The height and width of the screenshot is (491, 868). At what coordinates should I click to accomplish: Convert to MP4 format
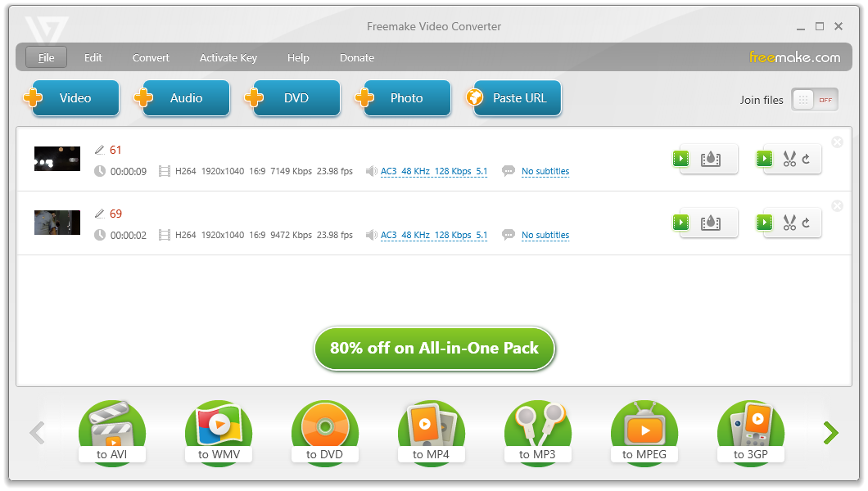pyautogui.click(x=432, y=432)
